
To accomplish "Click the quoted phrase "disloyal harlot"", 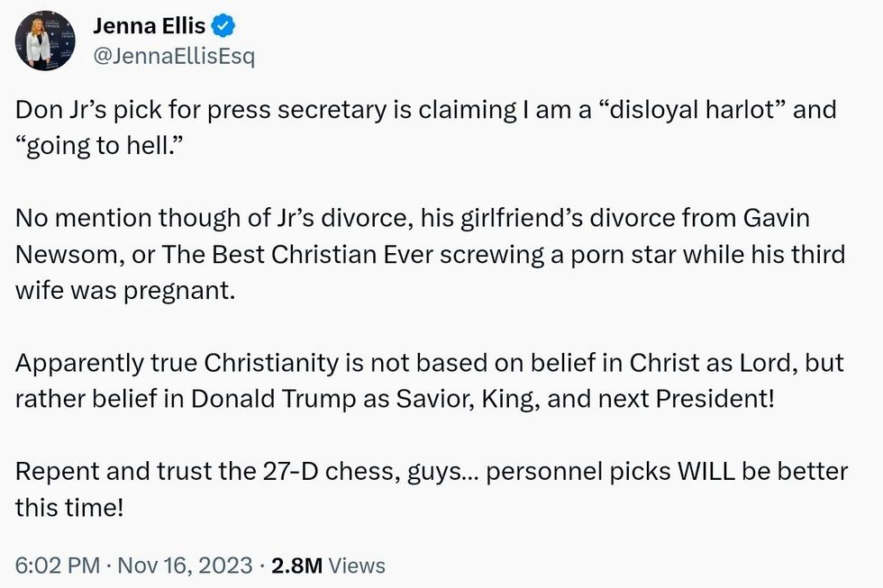I will 681,111.
